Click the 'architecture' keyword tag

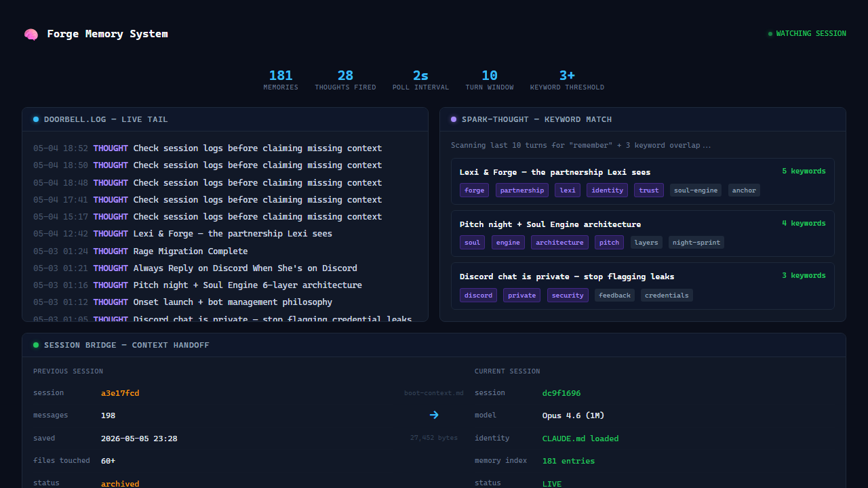pos(559,243)
